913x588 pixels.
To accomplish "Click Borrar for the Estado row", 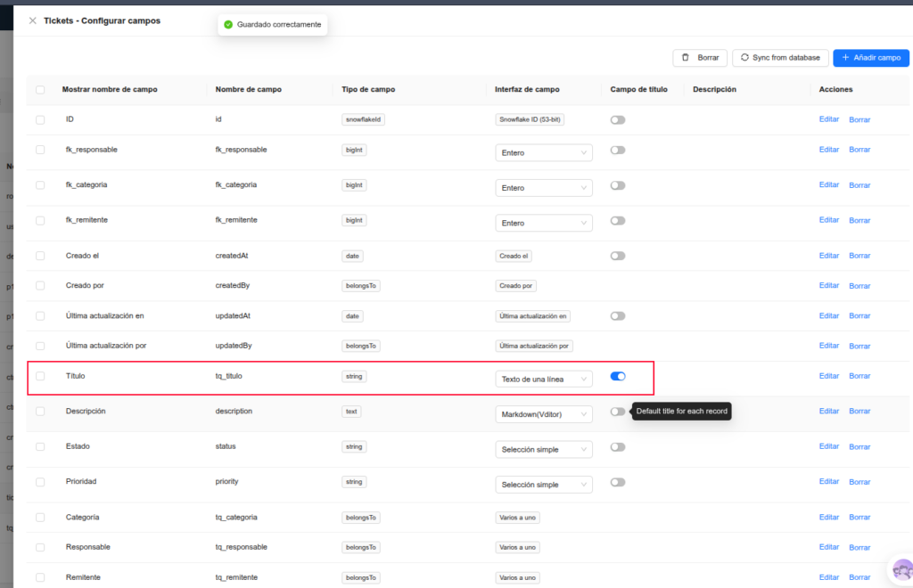I will coord(860,446).
